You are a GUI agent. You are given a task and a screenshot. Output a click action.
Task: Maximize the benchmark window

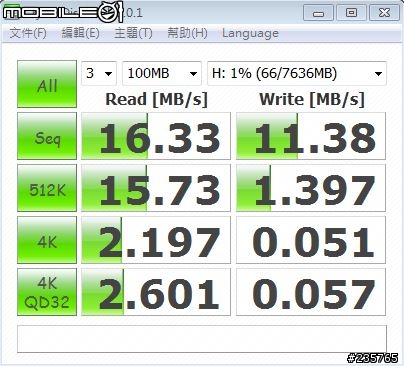pyautogui.click(x=351, y=13)
